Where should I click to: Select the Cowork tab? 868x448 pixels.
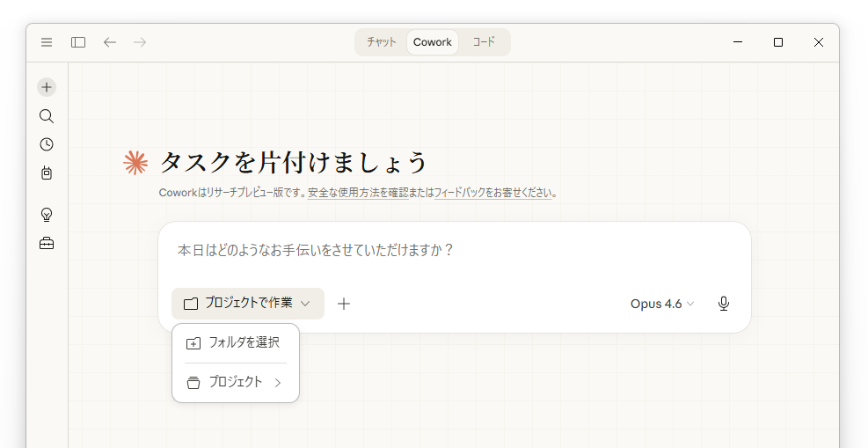433,42
